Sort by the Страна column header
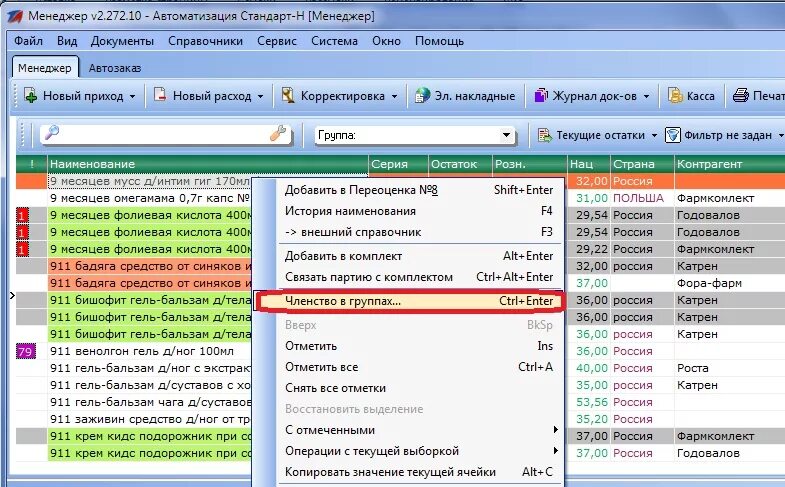Image resolution: width=785 pixels, height=487 pixels. (642, 164)
